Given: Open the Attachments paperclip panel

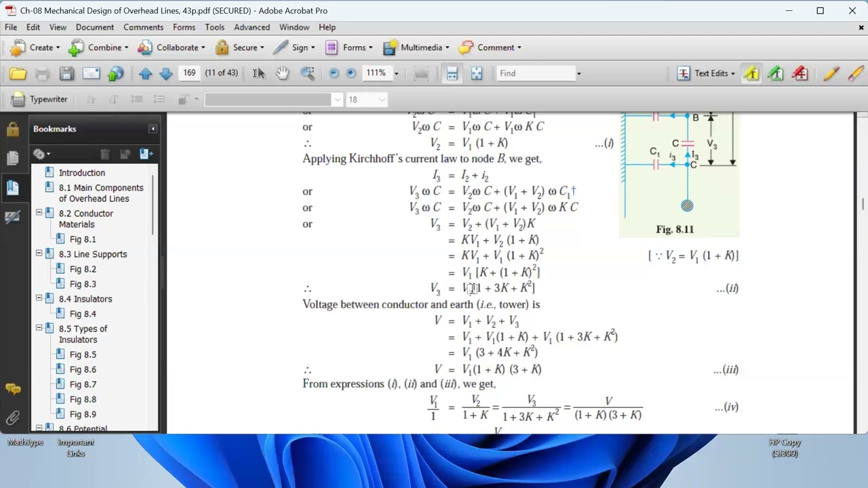Looking at the screenshot, I should (13, 418).
